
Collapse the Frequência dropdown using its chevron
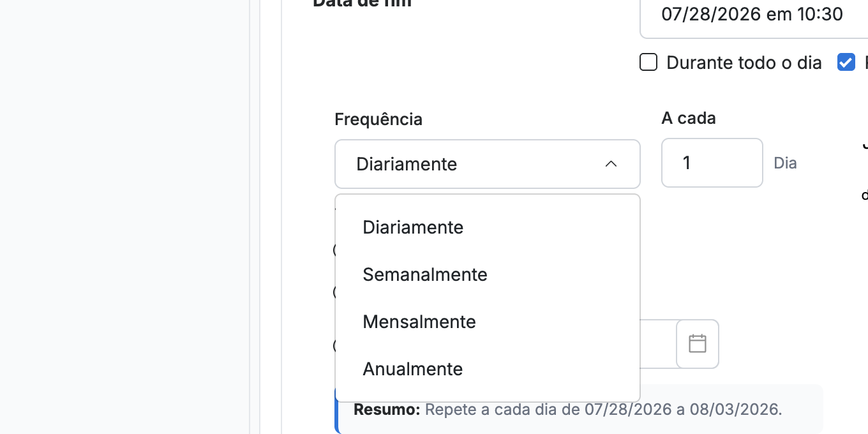coord(611,164)
